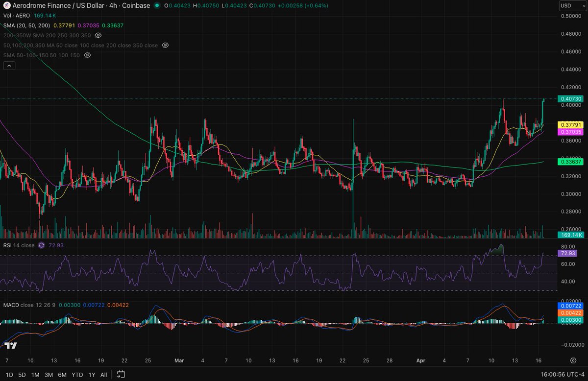
Task: Click the blue MACD tag 0.00722
Action: click(571, 305)
